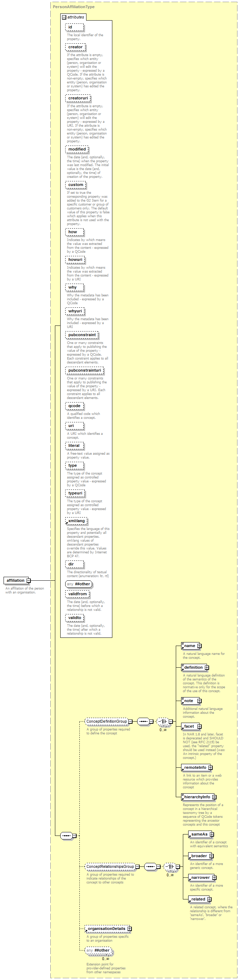Collapse the attributes box using its minus icon
This screenshot has height=980, width=241.
[x=64, y=17]
